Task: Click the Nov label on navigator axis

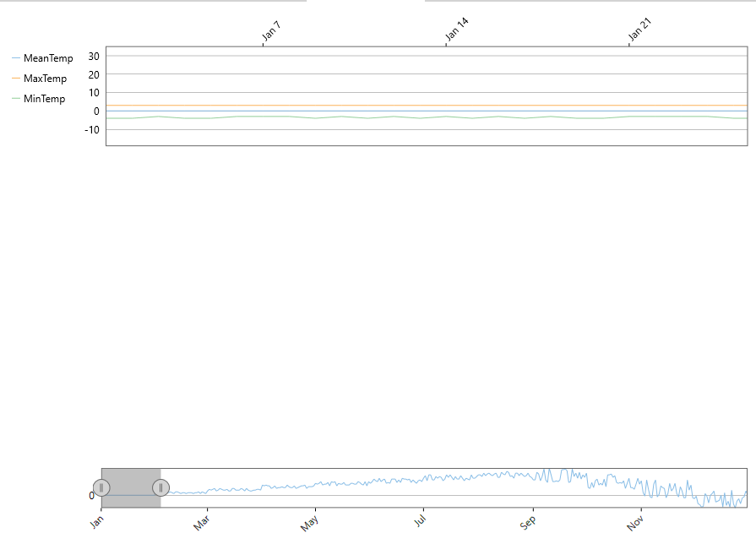Action: click(x=635, y=524)
